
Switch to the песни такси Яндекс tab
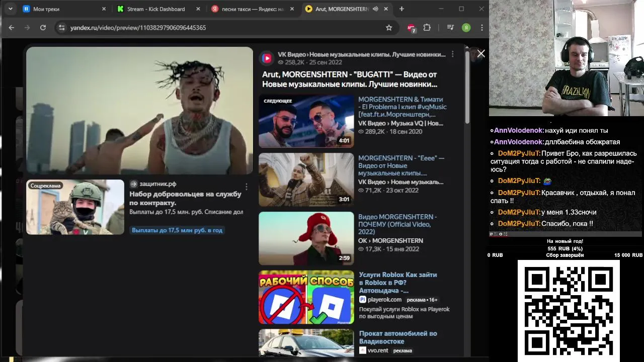[x=252, y=9]
